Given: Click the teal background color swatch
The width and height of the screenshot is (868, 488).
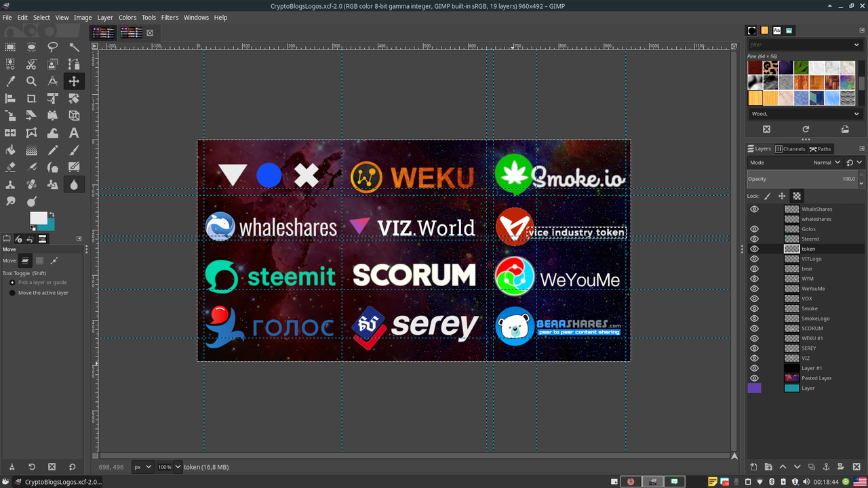Looking at the screenshot, I should 50,225.
